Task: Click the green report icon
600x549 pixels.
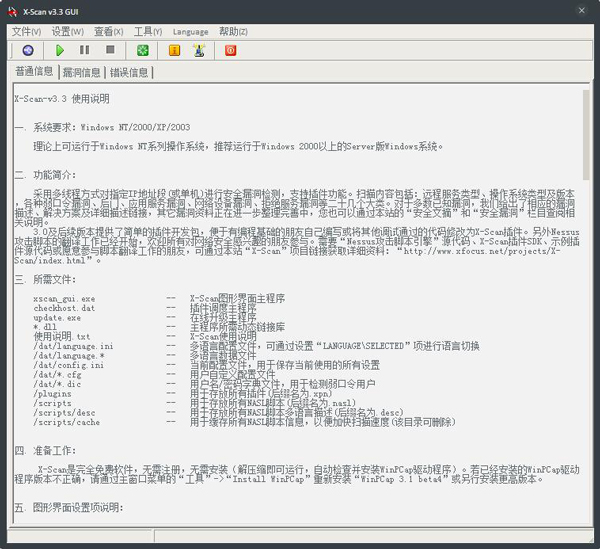Action: pos(143,51)
